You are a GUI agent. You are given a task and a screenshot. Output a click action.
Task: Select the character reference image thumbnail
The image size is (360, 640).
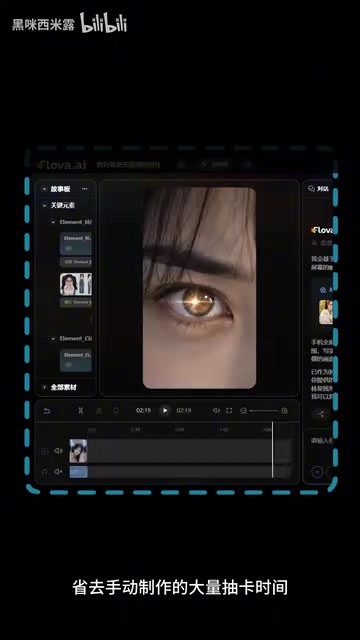click(76, 284)
